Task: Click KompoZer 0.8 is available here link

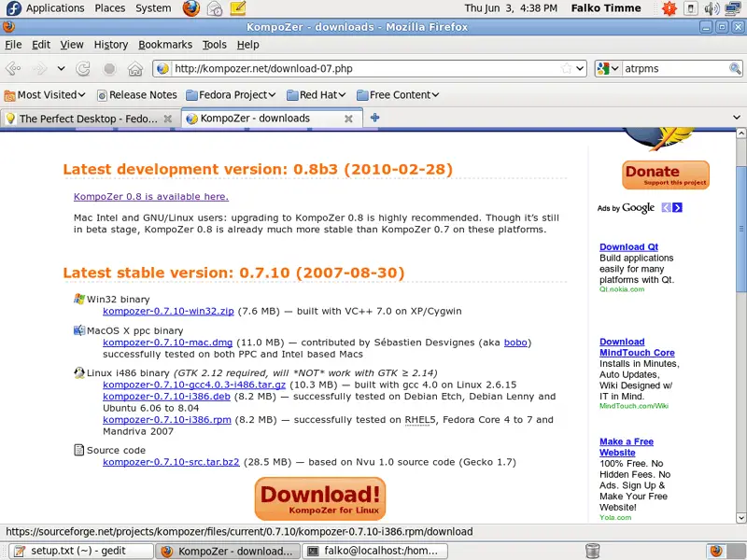Action: click(x=151, y=197)
